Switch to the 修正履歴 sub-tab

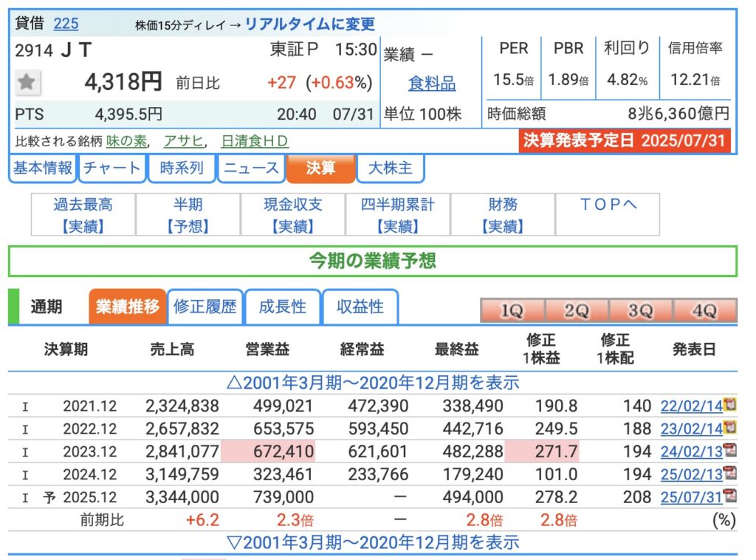pyautogui.click(x=205, y=307)
